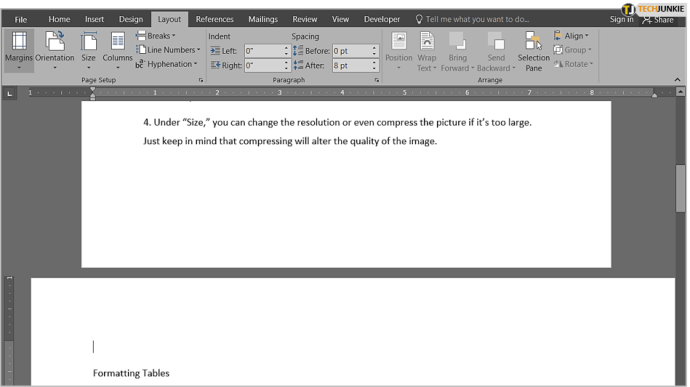Click the left indent marker on ruler
The width and height of the screenshot is (690, 387).
[x=92, y=93]
